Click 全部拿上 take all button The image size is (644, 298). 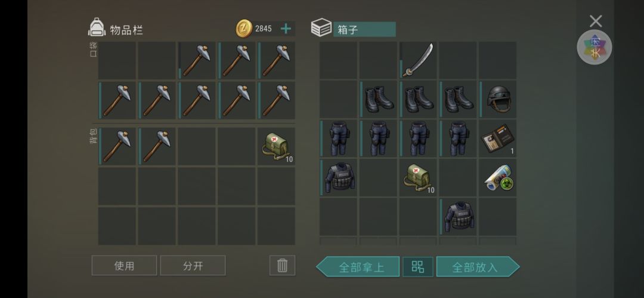pyautogui.click(x=358, y=267)
